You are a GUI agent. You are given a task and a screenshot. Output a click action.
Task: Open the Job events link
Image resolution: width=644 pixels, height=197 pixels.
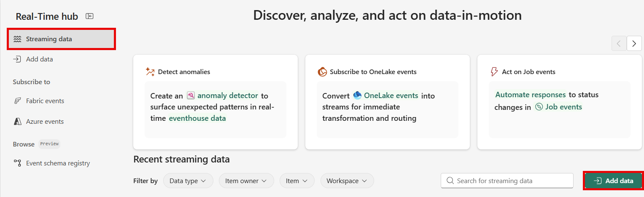tap(563, 107)
